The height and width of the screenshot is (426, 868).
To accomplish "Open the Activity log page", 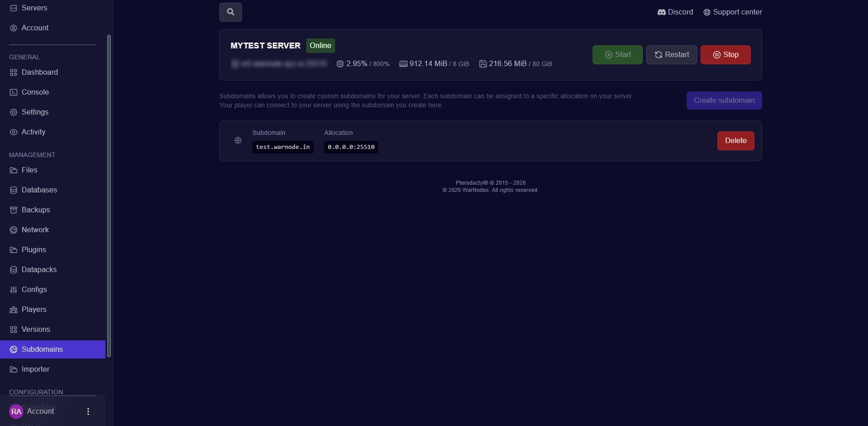I will [52, 132].
